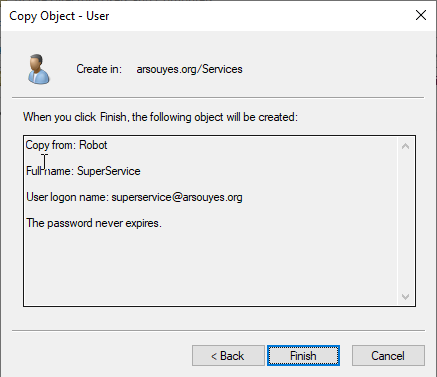Click the 'Full name: SuperService' line

[83, 171]
